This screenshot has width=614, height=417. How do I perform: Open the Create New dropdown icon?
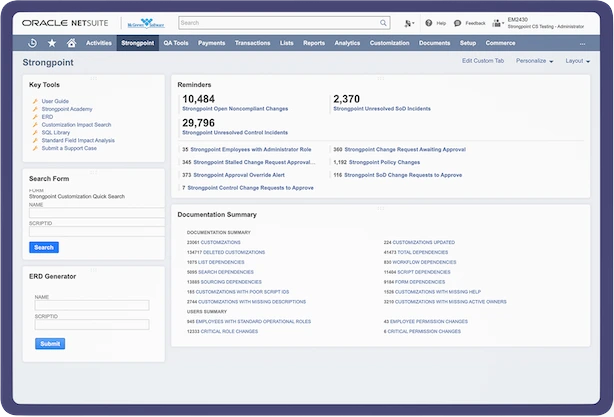point(409,22)
